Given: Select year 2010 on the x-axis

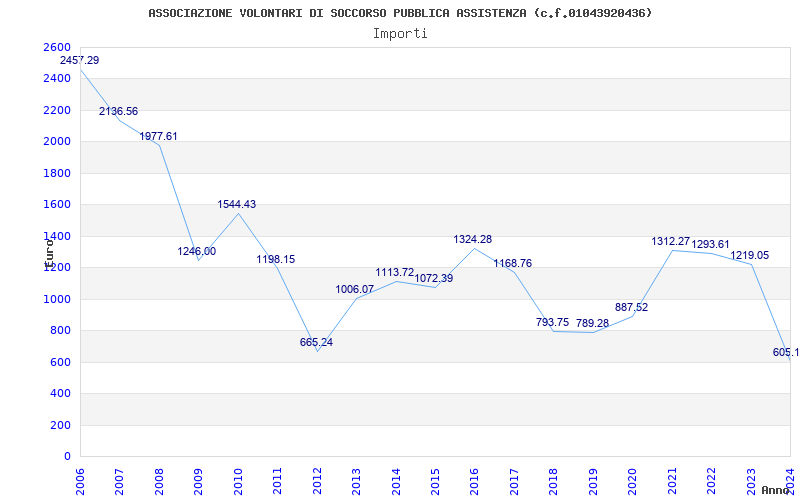Looking at the screenshot, I should (238, 482).
